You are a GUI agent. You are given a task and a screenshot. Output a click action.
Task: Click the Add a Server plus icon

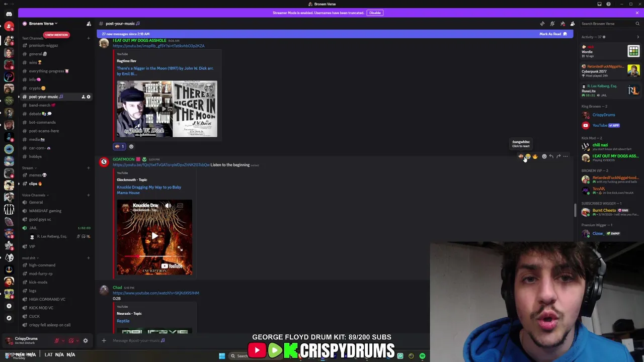point(9,306)
